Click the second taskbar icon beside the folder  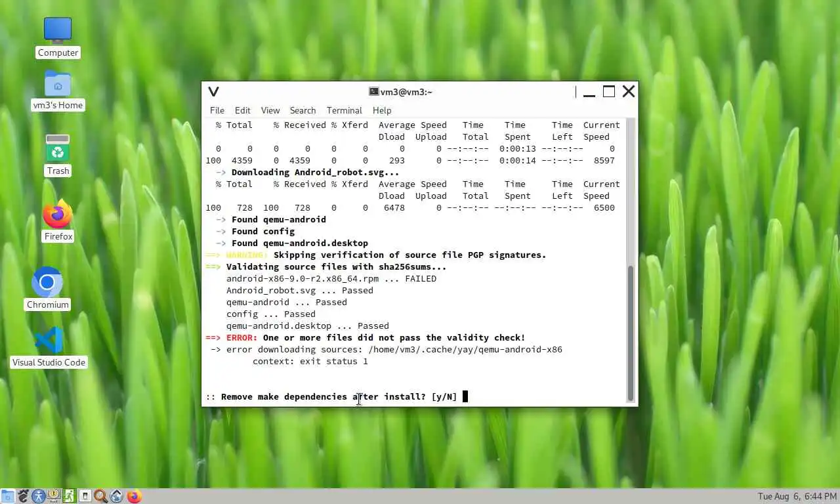pos(24,496)
